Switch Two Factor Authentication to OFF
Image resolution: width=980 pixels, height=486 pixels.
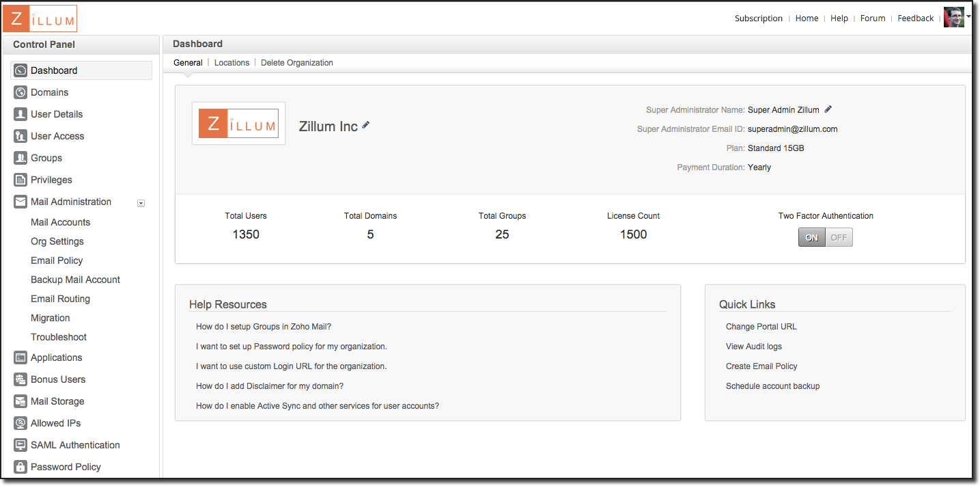(x=839, y=238)
